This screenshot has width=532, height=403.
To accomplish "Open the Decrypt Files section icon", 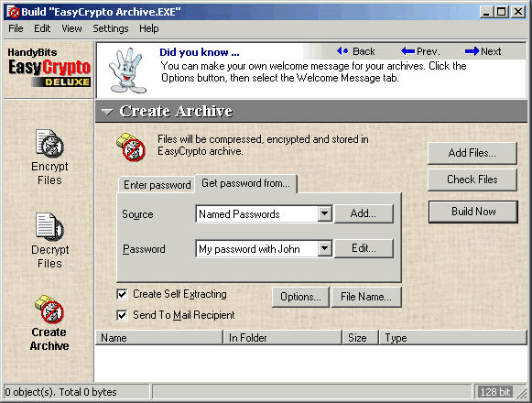I will 49,227.
